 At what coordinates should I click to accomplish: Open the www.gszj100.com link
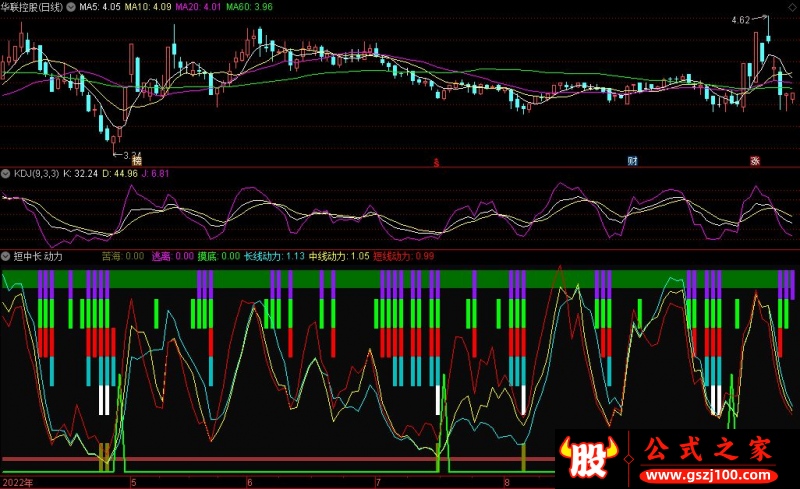[x=710, y=473]
